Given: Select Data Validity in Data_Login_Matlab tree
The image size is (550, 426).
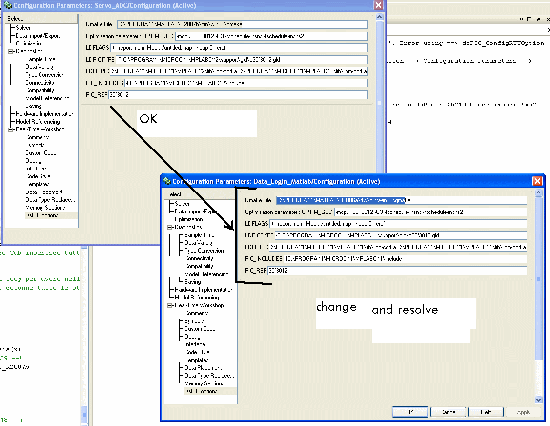Looking at the screenshot, I should tap(199, 243).
